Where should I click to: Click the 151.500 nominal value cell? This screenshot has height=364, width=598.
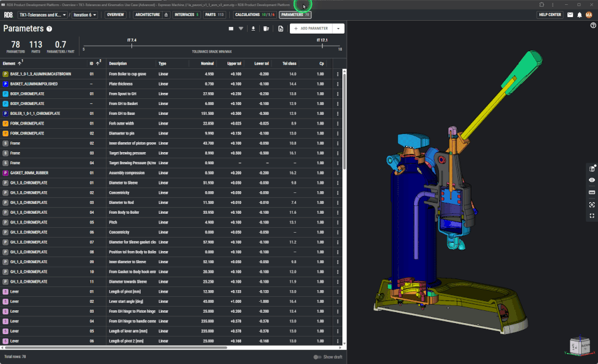(x=207, y=114)
